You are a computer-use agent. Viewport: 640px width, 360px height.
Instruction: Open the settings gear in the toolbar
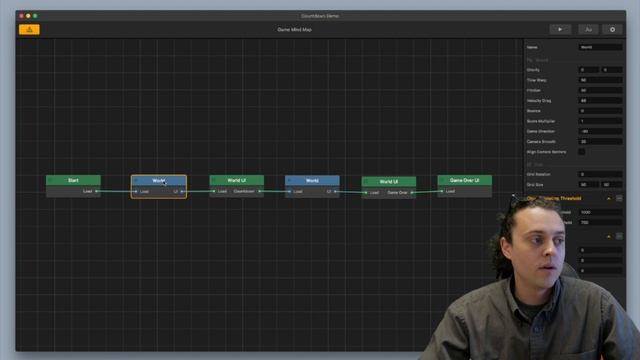tap(612, 29)
